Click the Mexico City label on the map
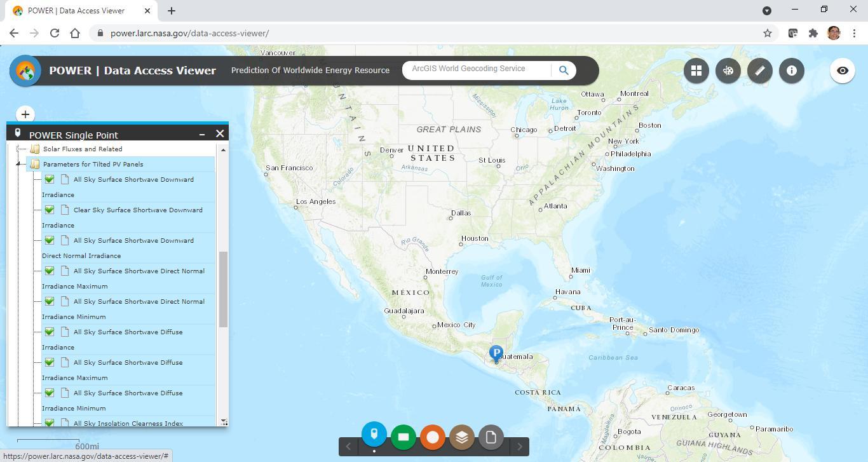 pyautogui.click(x=456, y=325)
